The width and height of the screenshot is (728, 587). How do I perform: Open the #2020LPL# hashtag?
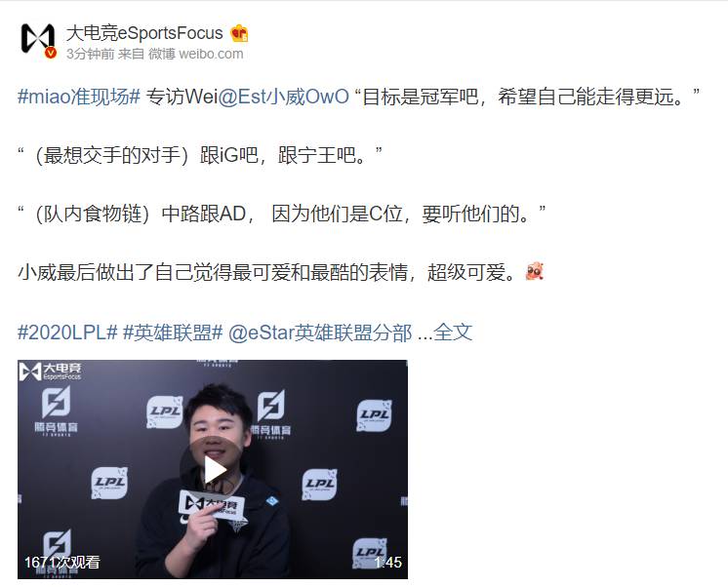tap(67, 333)
